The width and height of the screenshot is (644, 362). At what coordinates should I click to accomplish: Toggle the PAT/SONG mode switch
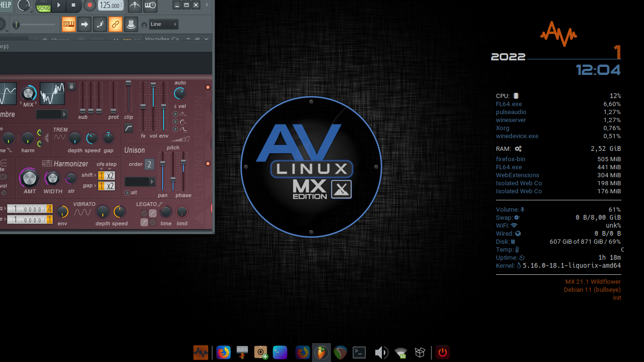[x=43, y=6]
